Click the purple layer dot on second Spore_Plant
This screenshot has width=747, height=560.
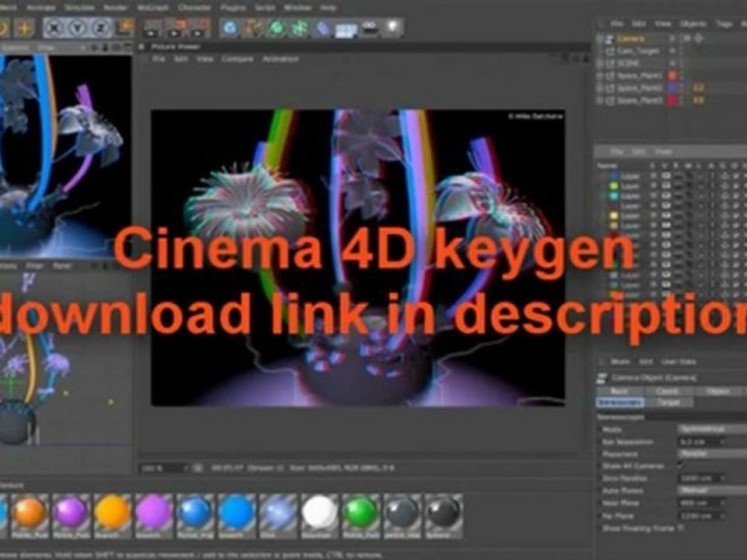point(672,88)
